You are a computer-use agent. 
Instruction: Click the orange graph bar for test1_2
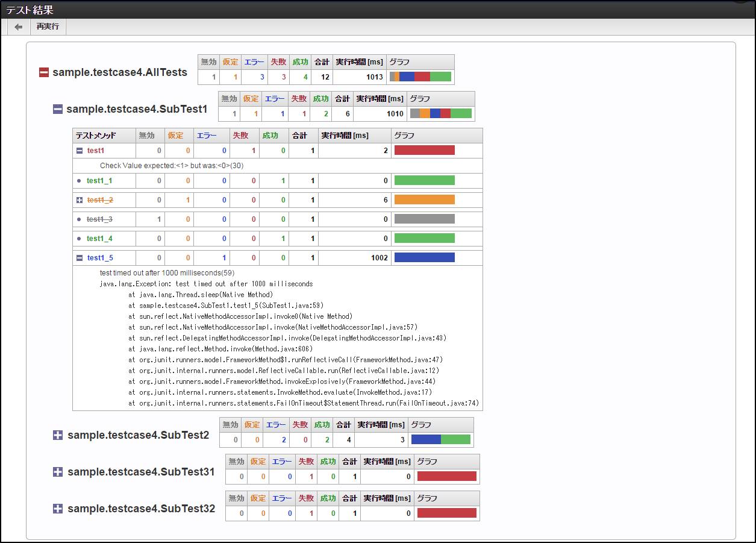424,200
